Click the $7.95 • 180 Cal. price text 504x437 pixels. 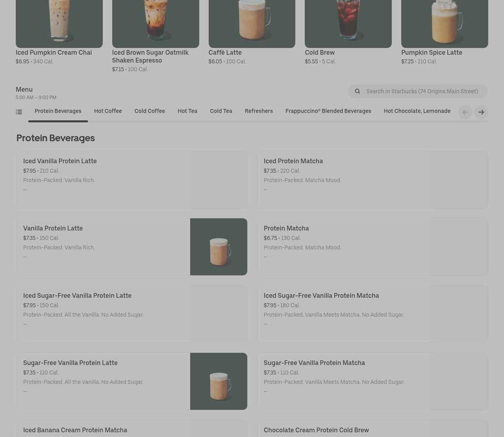(x=282, y=306)
